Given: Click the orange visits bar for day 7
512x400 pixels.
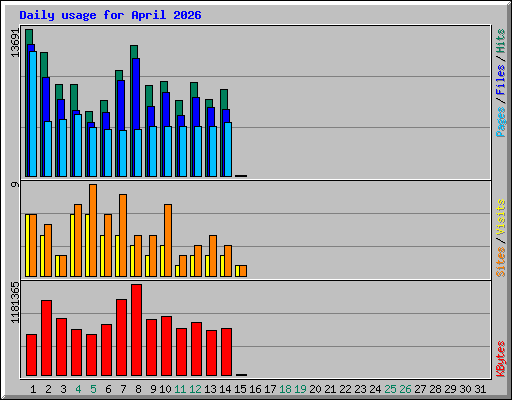Looking at the screenshot, I should (x=123, y=235).
